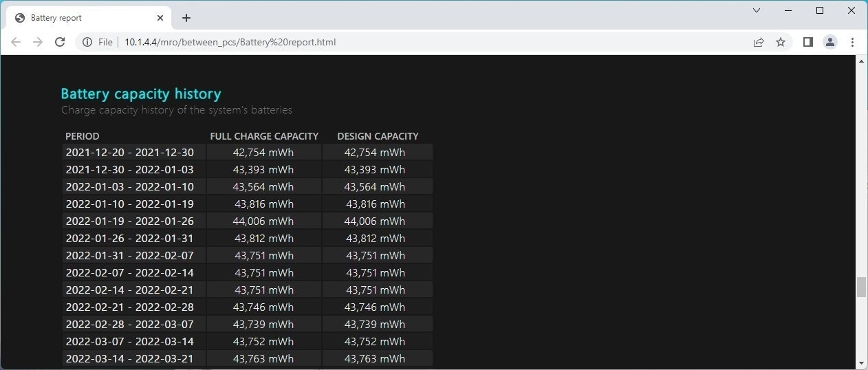Toggle the browser side panel

pyautogui.click(x=808, y=42)
